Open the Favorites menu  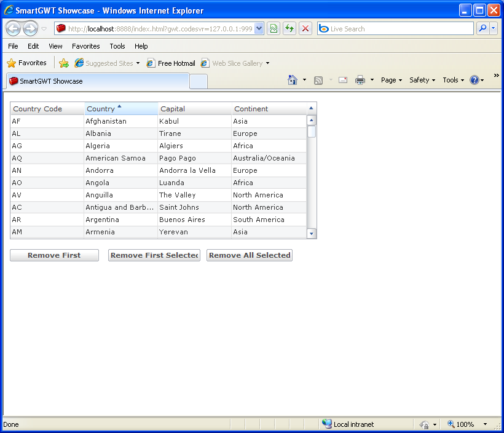coord(86,46)
